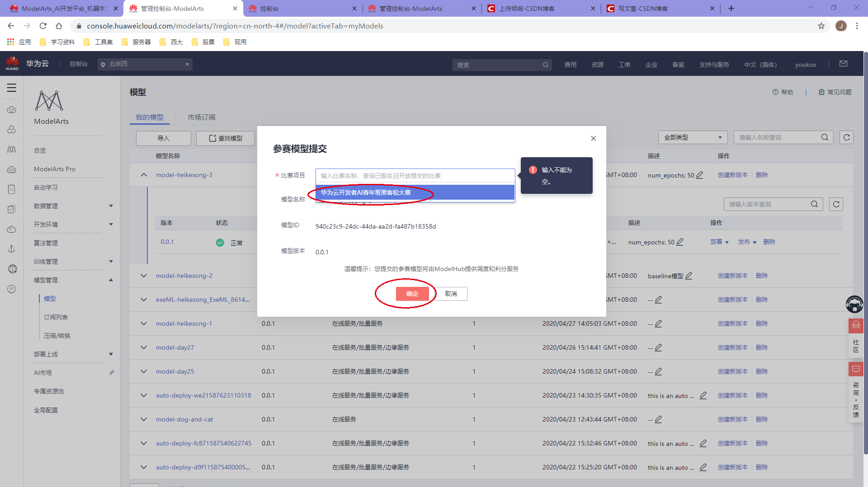Click the ModelArts logo in the sidebar
This screenshot has height=487, width=868.
(x=49, y=101)
